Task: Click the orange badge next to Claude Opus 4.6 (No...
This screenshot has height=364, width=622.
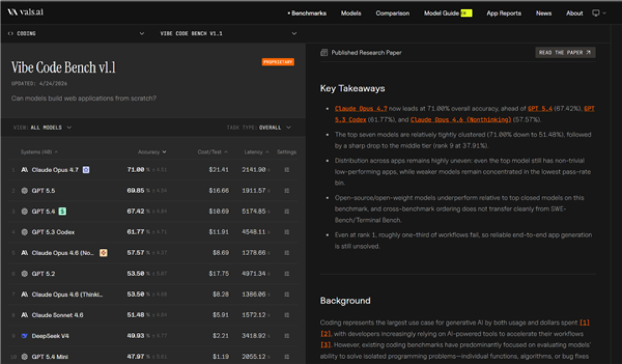Action: point(103,253)
